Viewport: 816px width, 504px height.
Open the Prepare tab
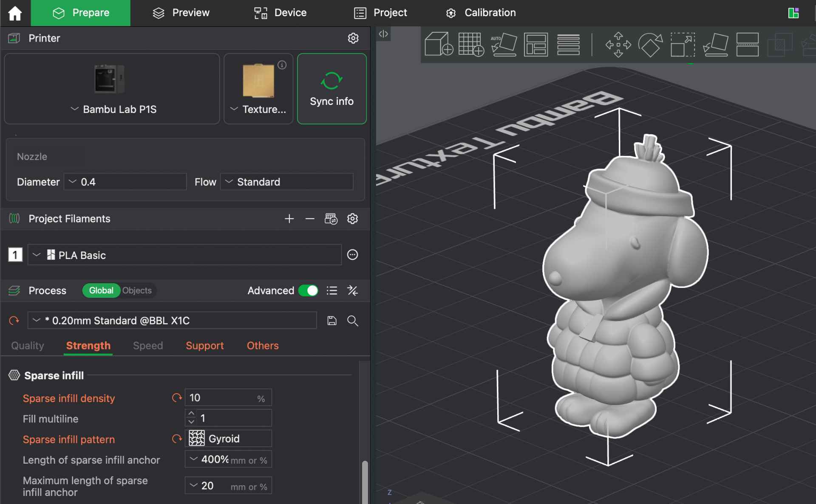81,13
